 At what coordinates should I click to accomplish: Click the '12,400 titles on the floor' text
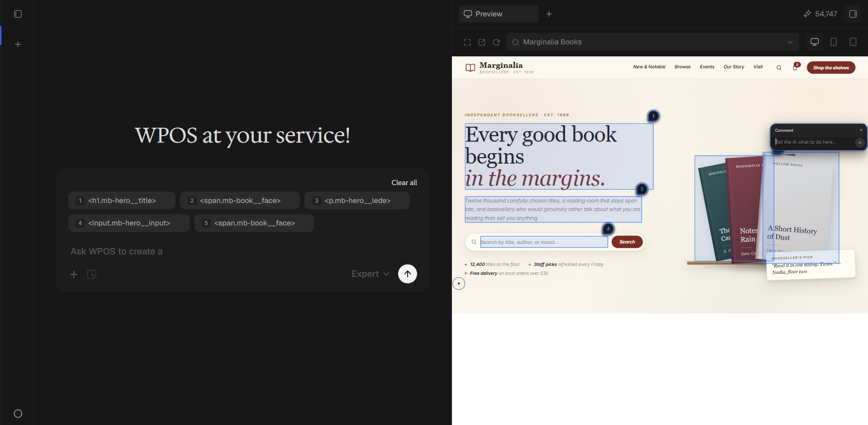coord(495,264)
